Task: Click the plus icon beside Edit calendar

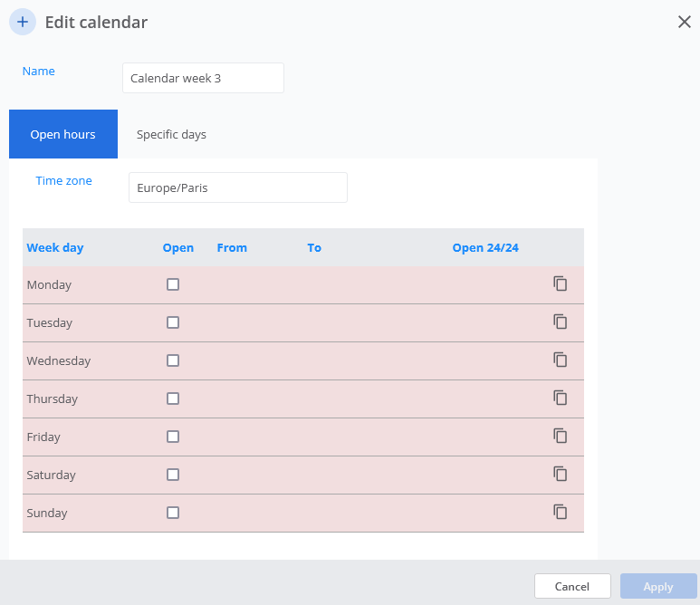Action: tap(23, 22)
